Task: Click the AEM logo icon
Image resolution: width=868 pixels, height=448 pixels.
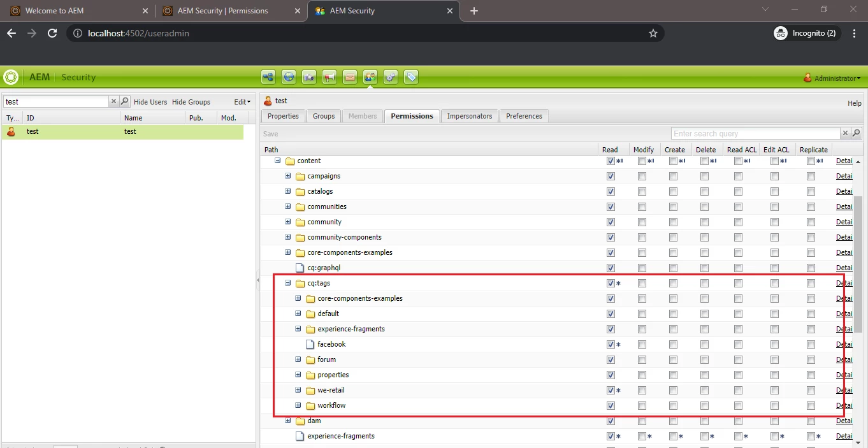Action: (11, 77)
